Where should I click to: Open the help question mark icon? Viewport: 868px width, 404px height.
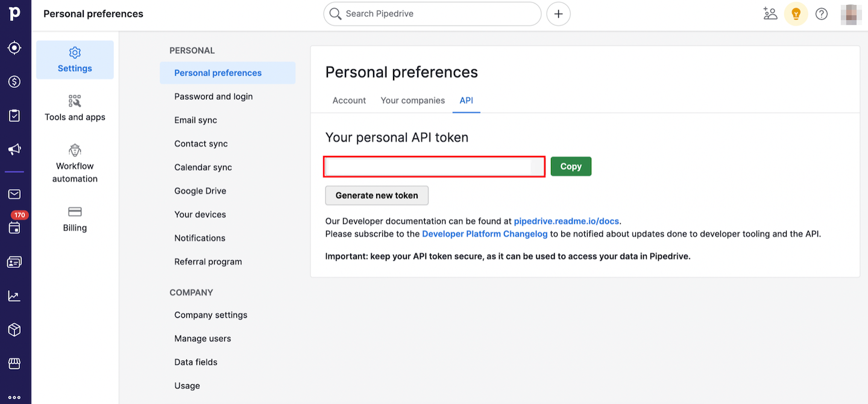(x=822, y=14)
